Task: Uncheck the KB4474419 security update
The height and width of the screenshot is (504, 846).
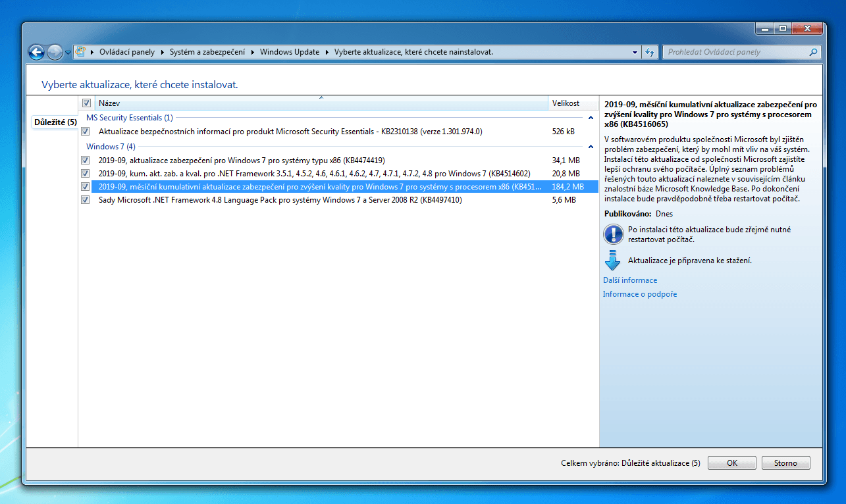Action: click(86, 161)
